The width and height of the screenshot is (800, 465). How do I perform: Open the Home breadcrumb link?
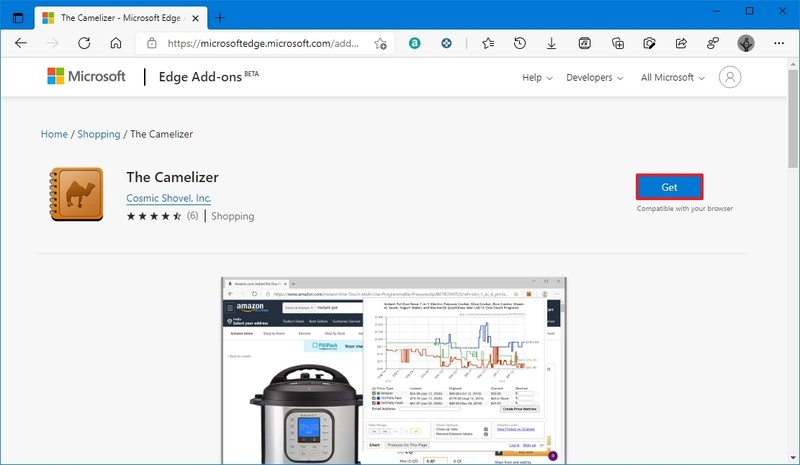(x=54, y=134)
